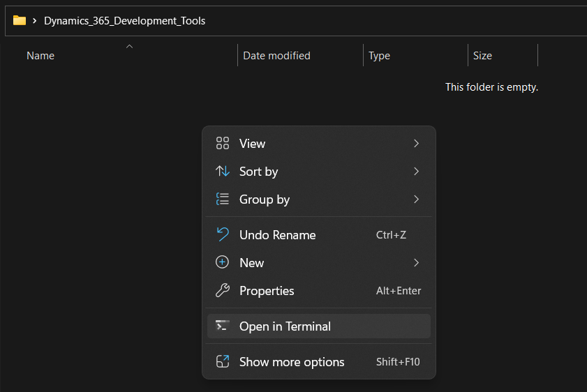Click the Show more options share icon
The height and width of the screenshot is (392, 587).
tap(223, 361)
